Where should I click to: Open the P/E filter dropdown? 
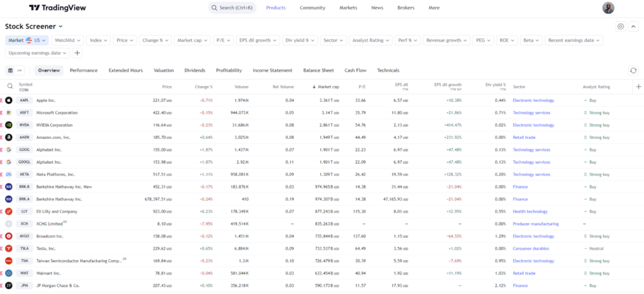click(x=224, y=40)
